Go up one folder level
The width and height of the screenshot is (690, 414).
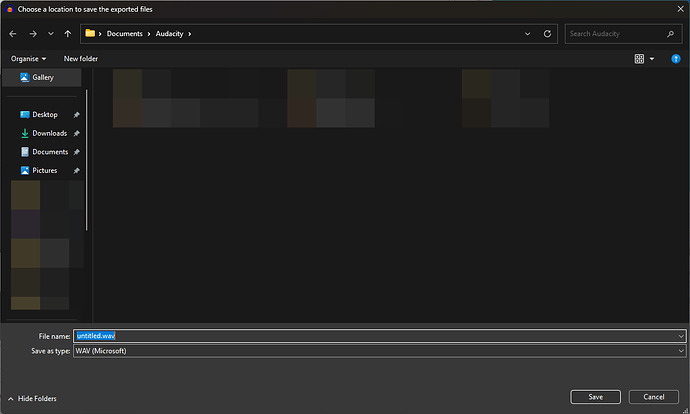[x=67, y=34]
